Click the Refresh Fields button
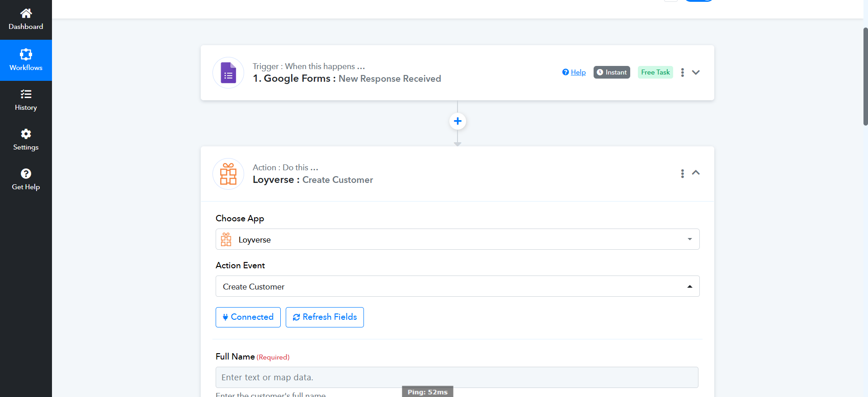Image resolution: width=868 pixels, height=397 pixels. (x=325, y=317)
